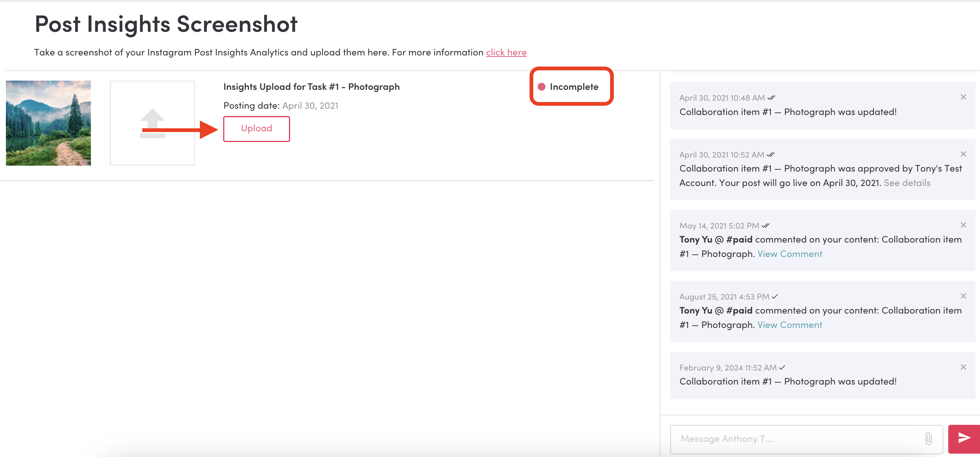Click the 'Insights Upload for Task #1 – Photograph' title
This screenshot has width=980, height=457.
(x=311, y=87)
